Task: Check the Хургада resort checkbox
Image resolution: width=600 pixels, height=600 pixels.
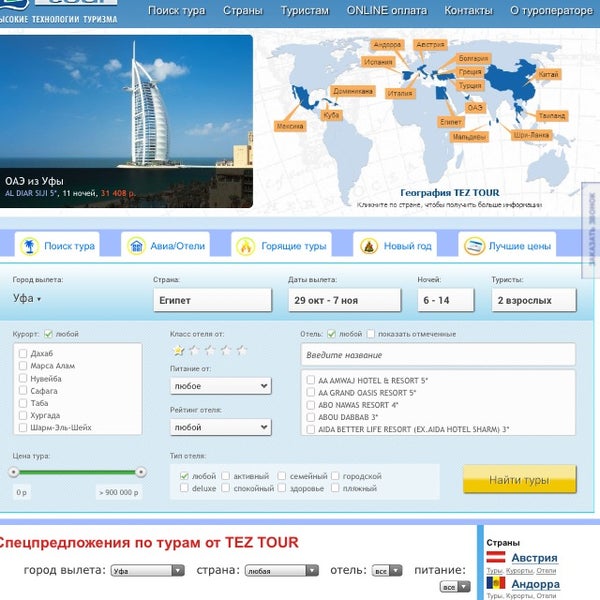Action: pyautogui.click(x=23, y=415)
